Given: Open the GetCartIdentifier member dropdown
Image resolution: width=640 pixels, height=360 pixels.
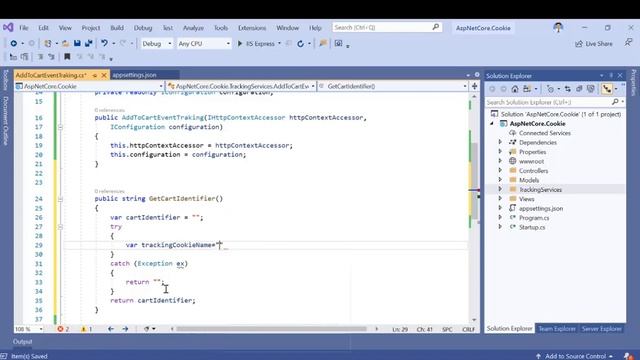Looking at the screenshot, I should [x=392, y=86].
